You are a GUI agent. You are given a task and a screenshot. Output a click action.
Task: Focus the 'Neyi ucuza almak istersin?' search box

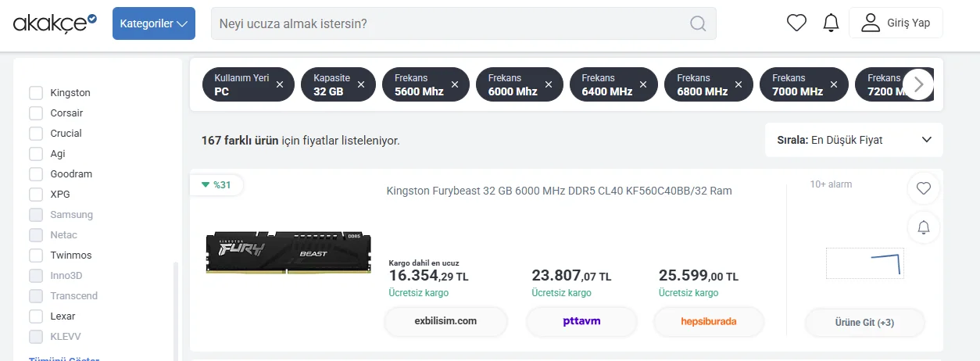[x=463, y=23]
